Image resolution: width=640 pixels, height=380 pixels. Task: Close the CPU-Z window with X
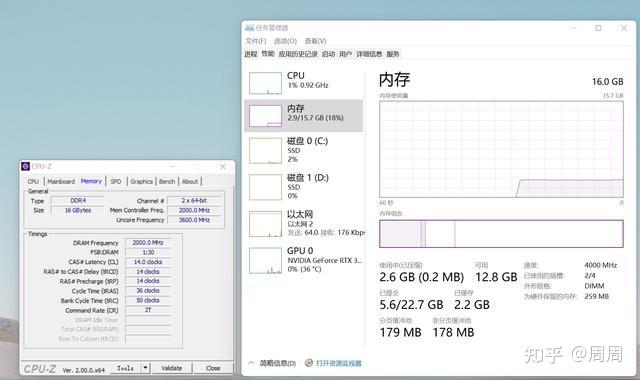(223, 166)
